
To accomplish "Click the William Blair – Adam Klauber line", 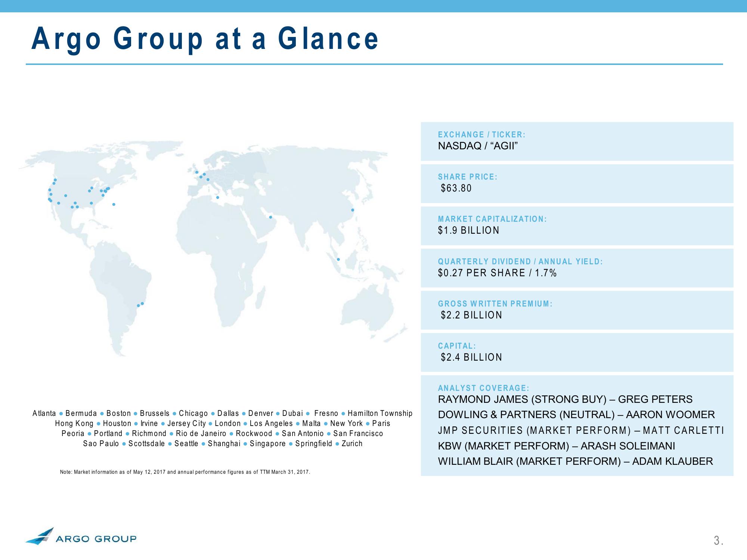I will tap(576, 461).
